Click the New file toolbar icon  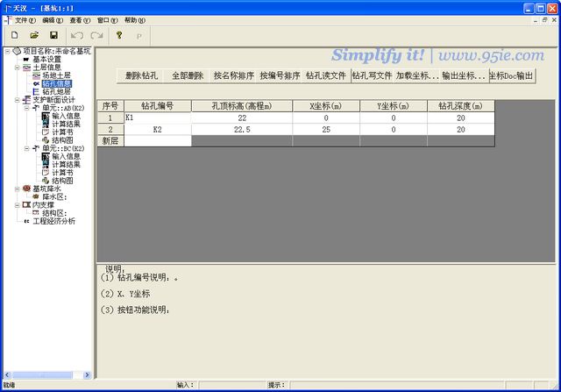point(14,35)
